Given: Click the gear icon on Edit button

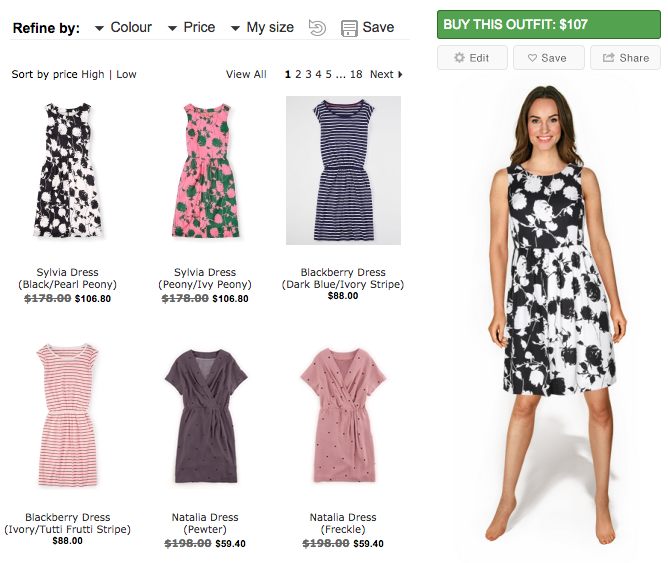Looking at the screenshot, I should [460, 58].
